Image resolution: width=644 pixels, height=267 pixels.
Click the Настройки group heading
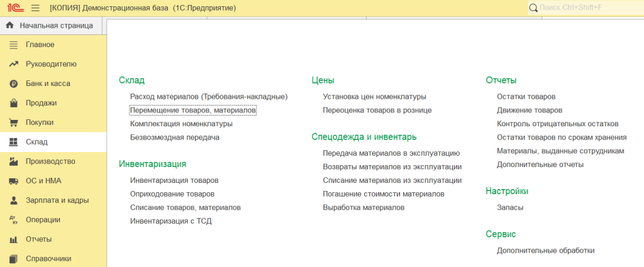coord(507,191)
